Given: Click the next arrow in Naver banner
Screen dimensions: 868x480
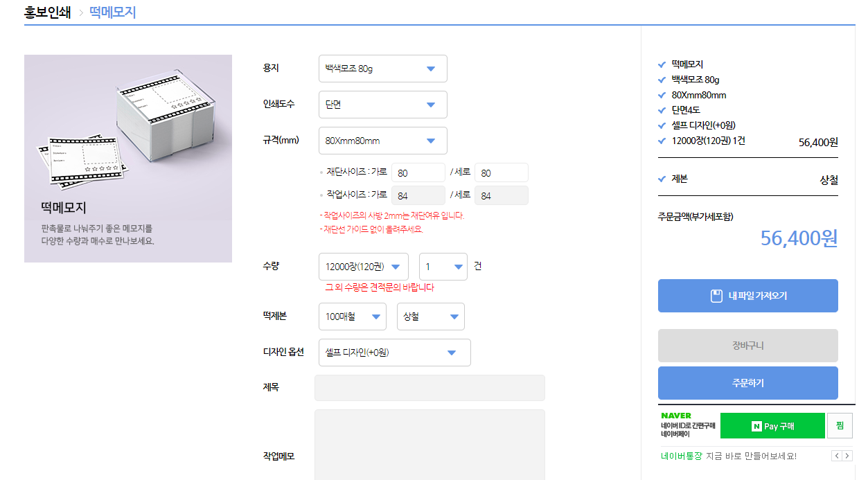Looking at the screenshot, I should (x=847, y=456).
